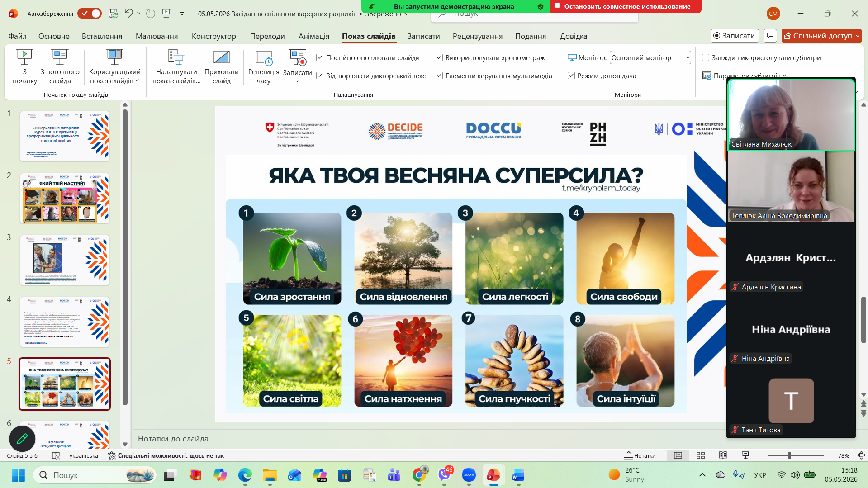This screenshot has width=868, height=488.
Task: Open comments pane icon
Action: (x=770, y=36)
